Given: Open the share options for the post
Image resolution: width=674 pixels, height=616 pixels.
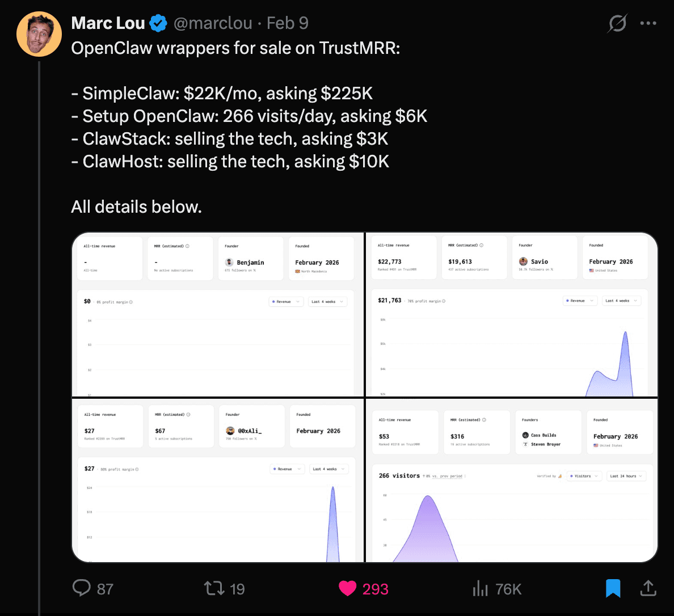Looking at the screenshot, I should [648, 588].
